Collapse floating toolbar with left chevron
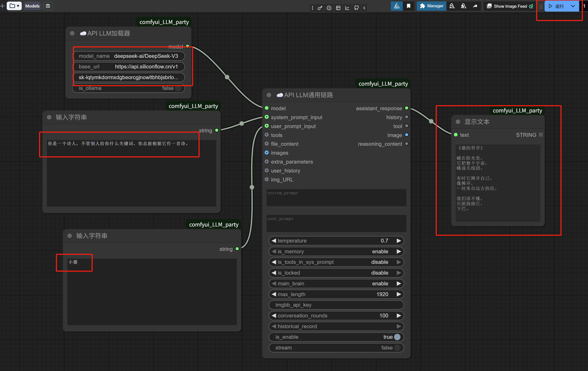 coord(364,8)
